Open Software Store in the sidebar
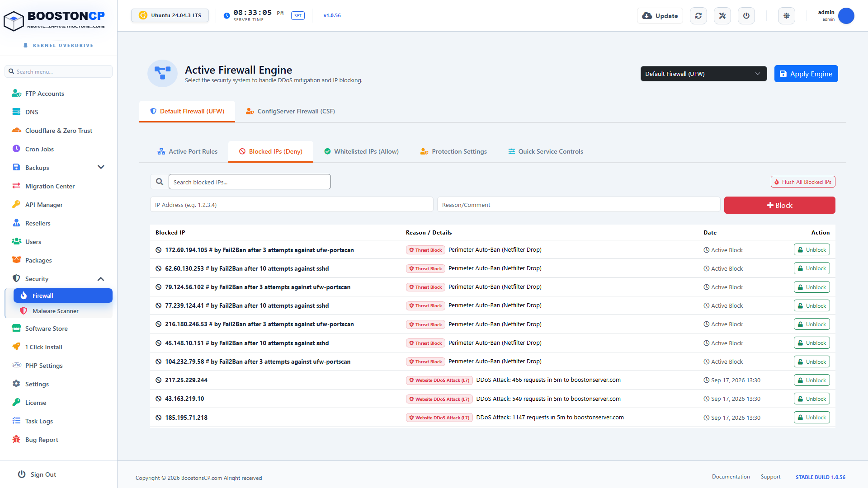The width and height of the screenshot is (868, 488). (x=46, y=328)
